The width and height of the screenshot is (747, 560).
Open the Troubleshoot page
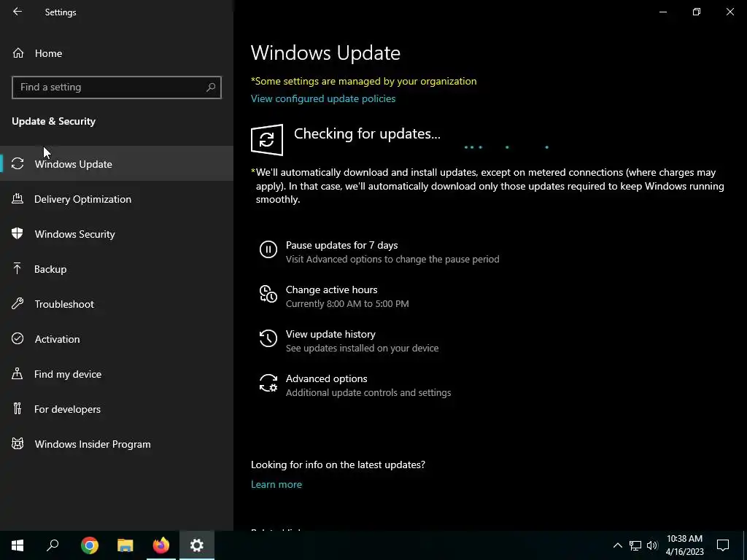coord(117,304)
